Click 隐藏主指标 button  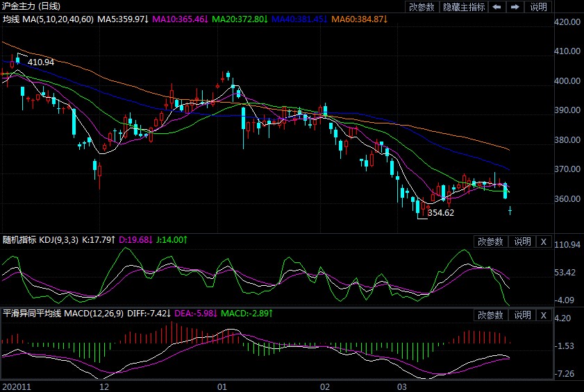pyautogui.click(x=464, y=7)
